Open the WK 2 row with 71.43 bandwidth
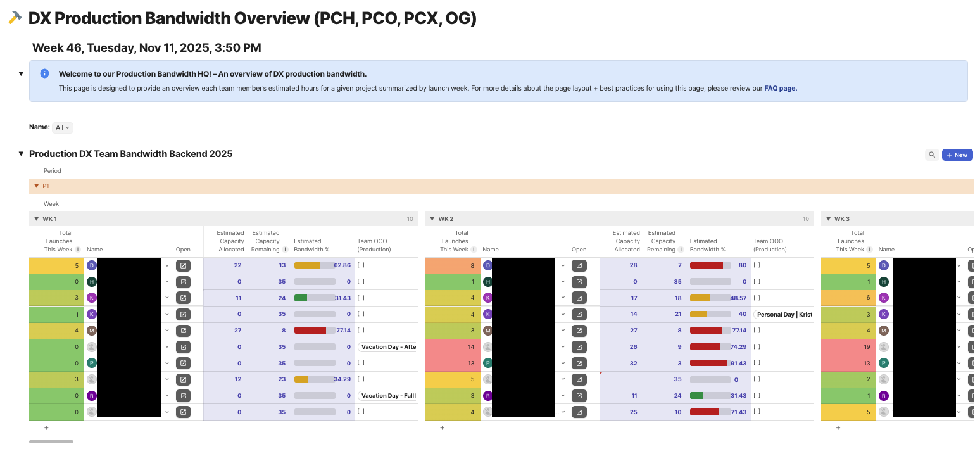This screenshot has height=449, width=980. pyautogui.click(x=579, y=412)
